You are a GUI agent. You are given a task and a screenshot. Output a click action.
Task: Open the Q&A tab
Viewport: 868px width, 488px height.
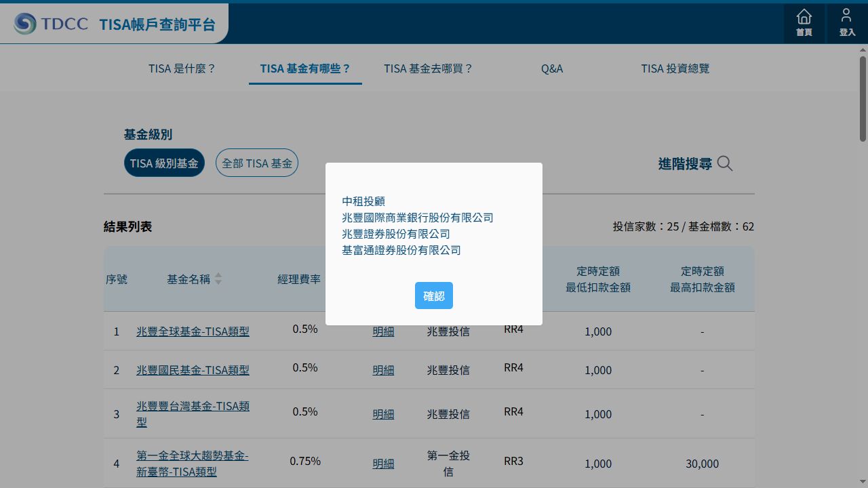tap(552, 68)
